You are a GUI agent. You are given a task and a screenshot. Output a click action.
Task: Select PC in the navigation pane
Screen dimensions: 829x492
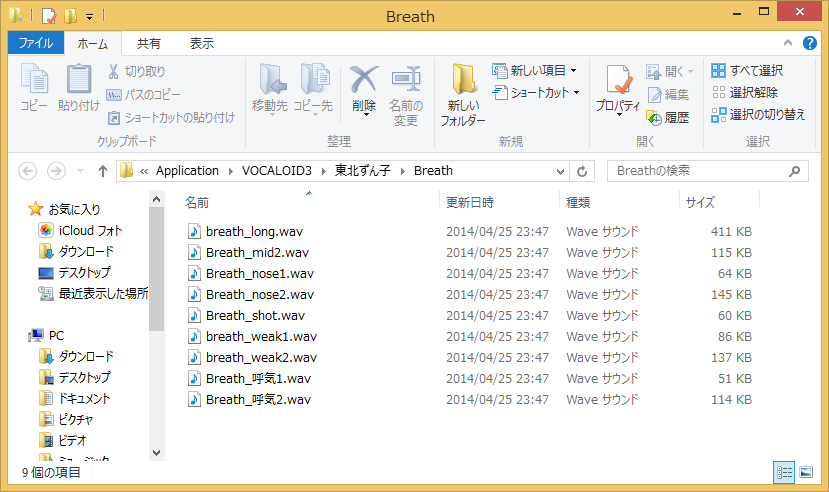coord(47,336)
